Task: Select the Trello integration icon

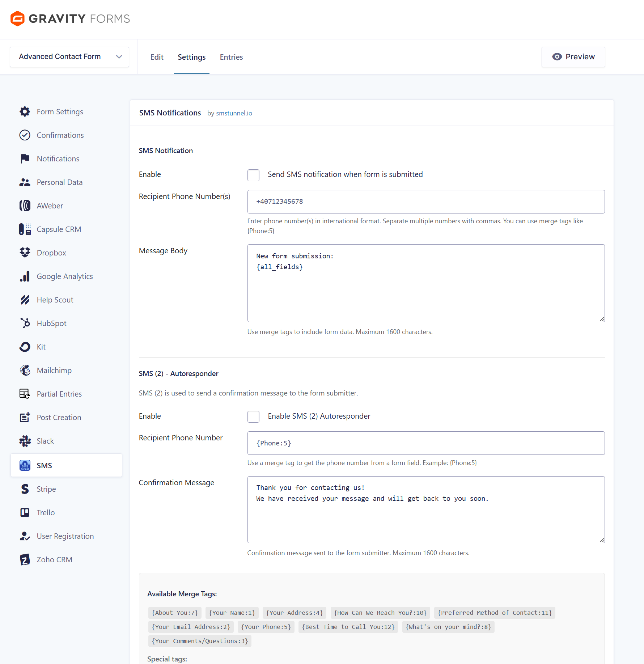Action: point(25,512)
